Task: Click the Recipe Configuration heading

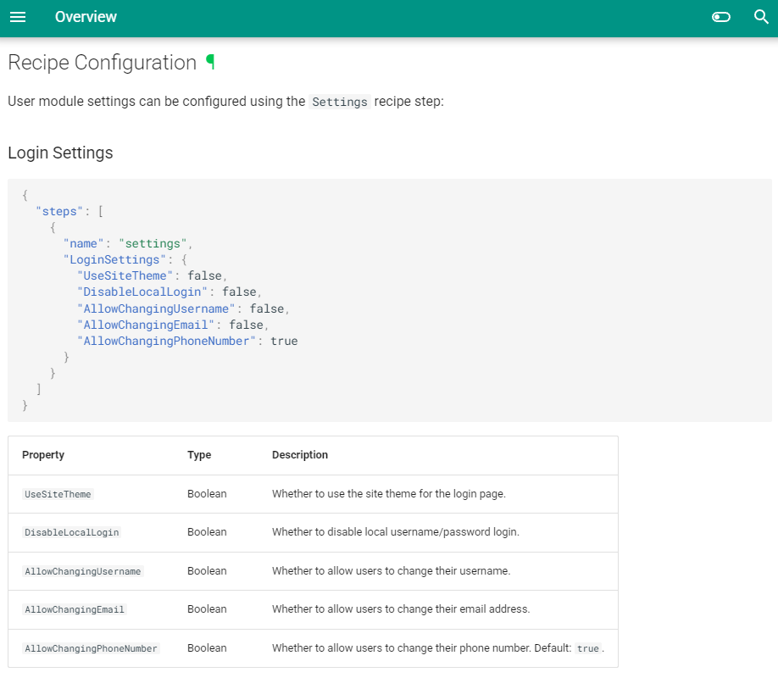Action: tap(103, 63)
